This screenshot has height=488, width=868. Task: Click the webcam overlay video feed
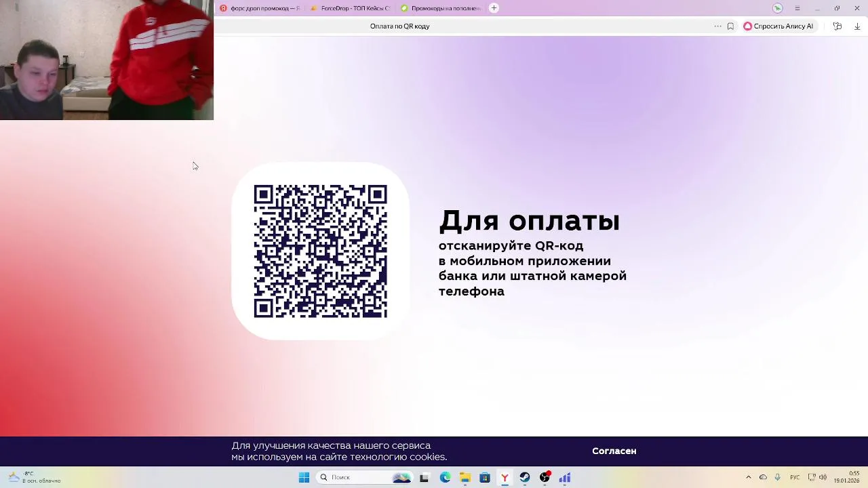click(x=106, y=60)
